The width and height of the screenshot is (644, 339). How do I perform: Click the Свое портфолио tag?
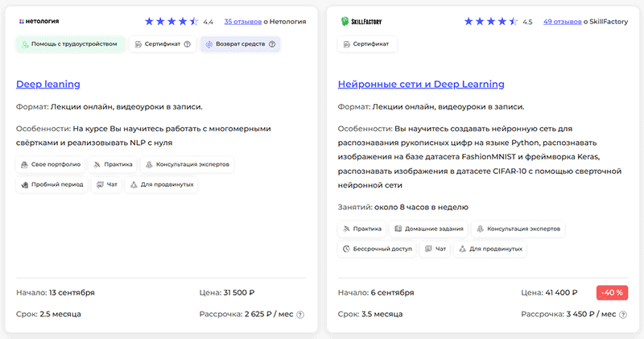[x=50, y=164]
